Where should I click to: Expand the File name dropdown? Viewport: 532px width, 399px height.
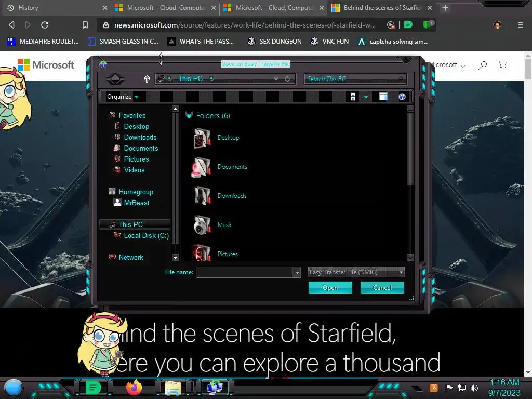pos(297,272)
